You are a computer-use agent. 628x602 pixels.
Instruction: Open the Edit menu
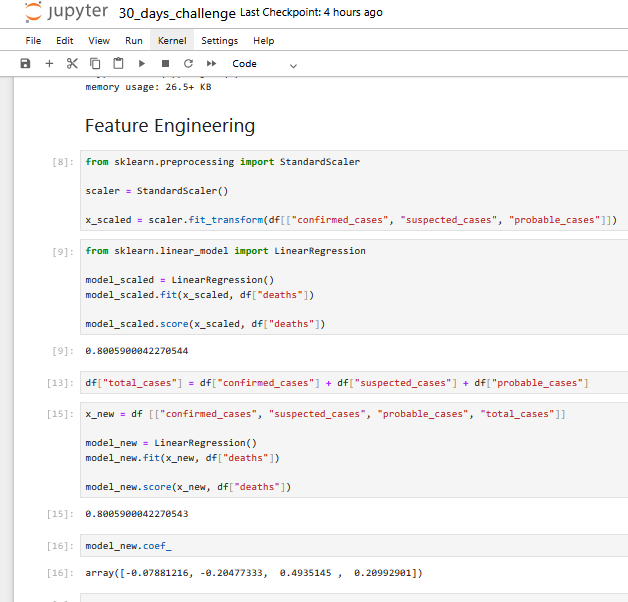[x=65, y=41]
